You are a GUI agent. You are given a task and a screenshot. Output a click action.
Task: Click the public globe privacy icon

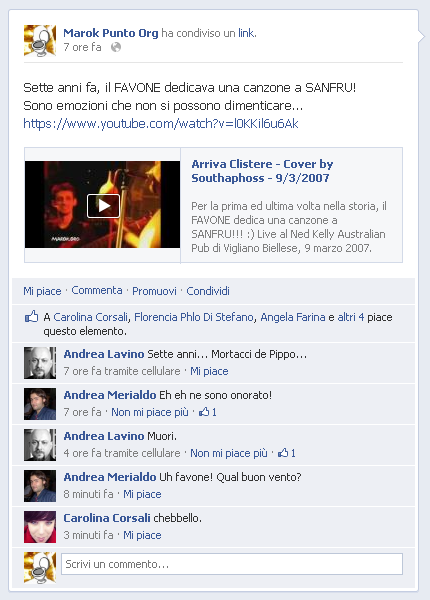click(x=116, y=47)
